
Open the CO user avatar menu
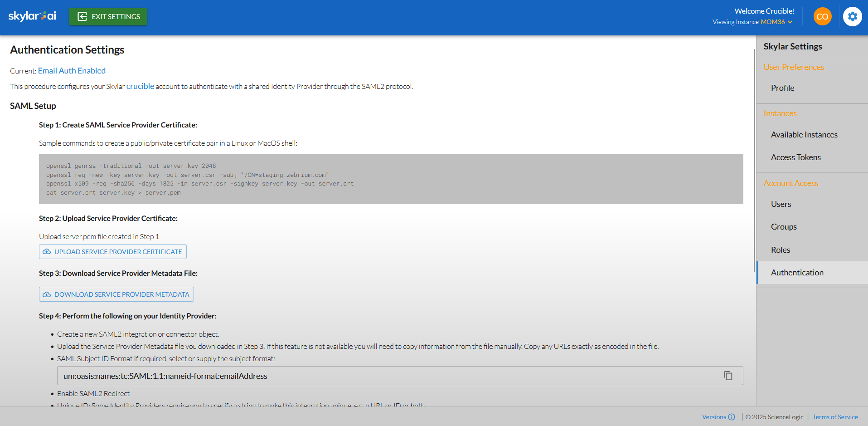[822, 17]
